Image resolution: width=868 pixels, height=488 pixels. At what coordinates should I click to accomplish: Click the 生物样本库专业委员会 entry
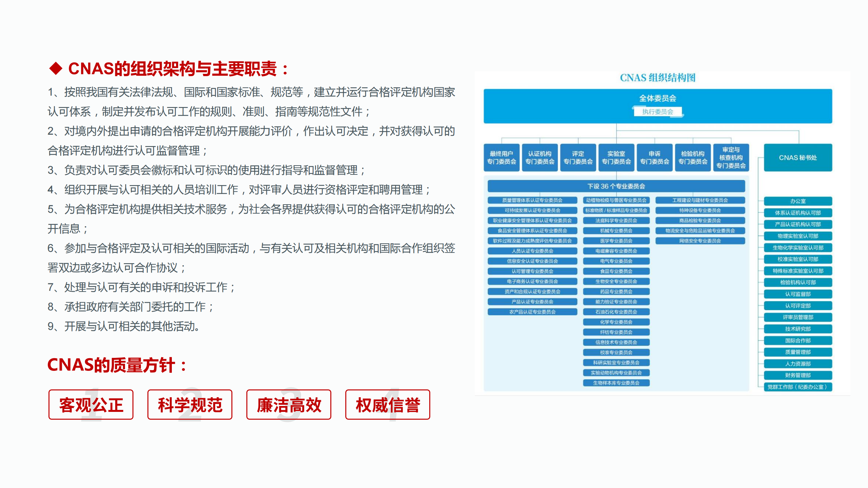point(616,383)
